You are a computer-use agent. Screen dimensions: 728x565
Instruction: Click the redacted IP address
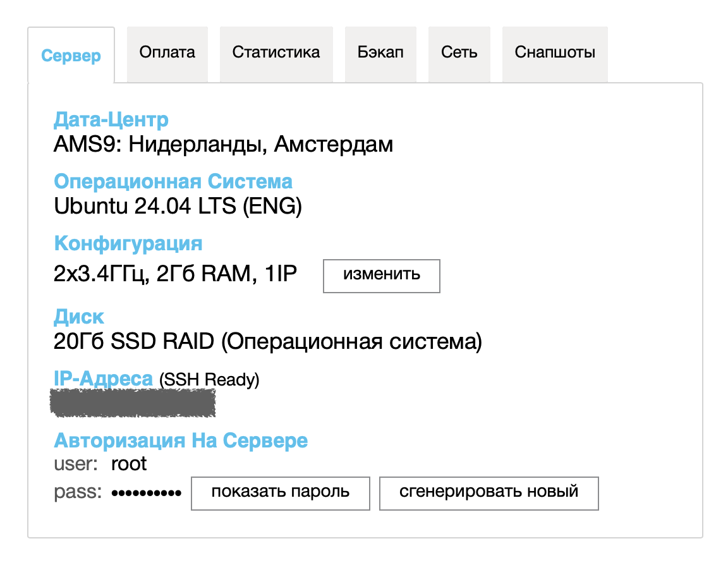click(x=133, y=403)
